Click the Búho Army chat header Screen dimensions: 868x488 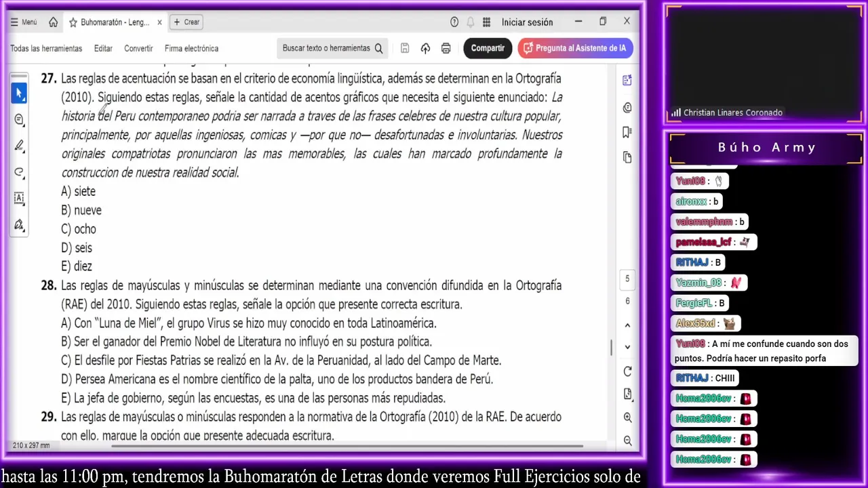click(767, 147)
